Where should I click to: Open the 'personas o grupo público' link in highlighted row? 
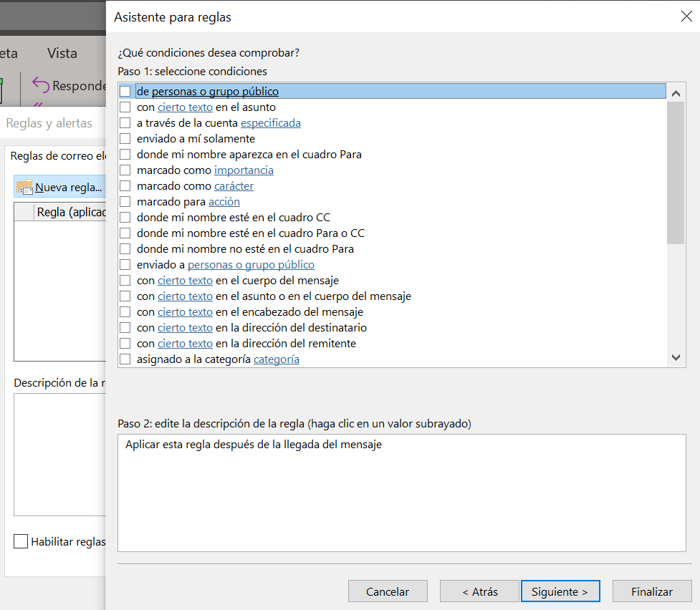click(x=215, y=91)
